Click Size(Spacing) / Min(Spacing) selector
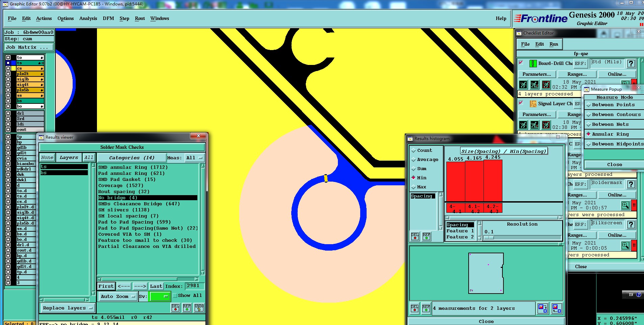 [x=504, y=151]
